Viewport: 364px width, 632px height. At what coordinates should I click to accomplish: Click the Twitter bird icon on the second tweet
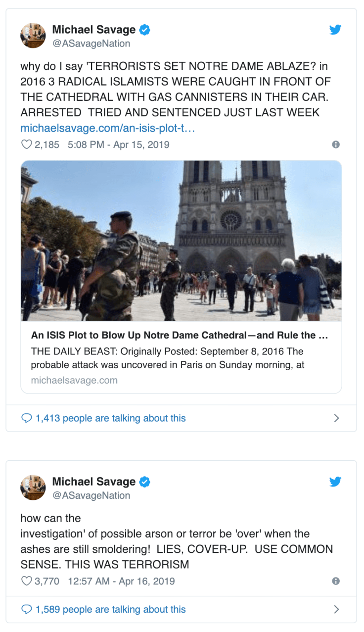[x=335, y=482]
